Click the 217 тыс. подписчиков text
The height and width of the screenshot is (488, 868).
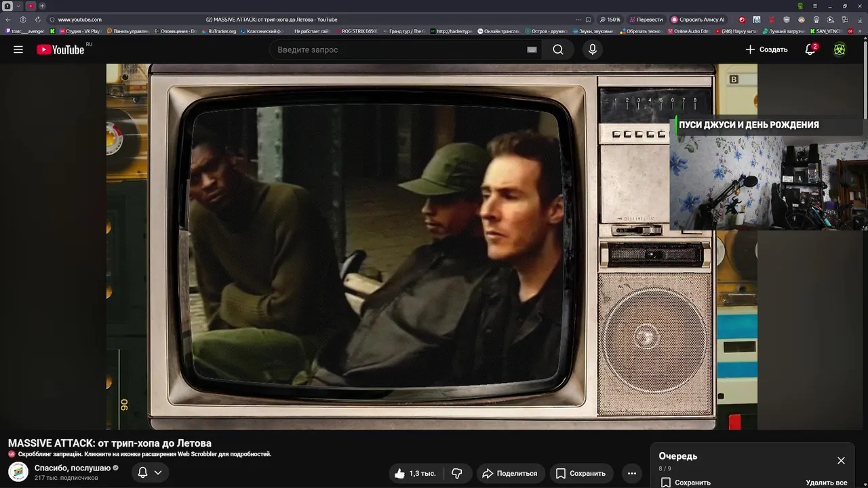[x=66, y=478]
